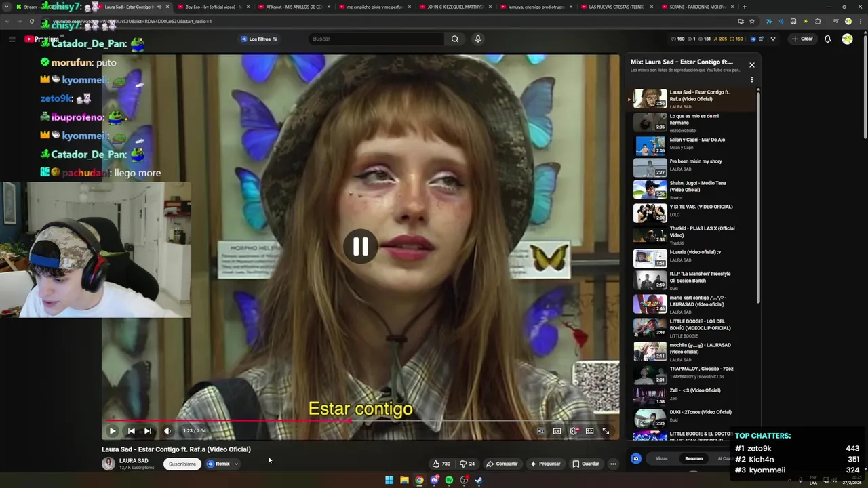Viewport: 868px width, 488px height.
Task: Close the Mix playlist panel
Action: (751, 65)
